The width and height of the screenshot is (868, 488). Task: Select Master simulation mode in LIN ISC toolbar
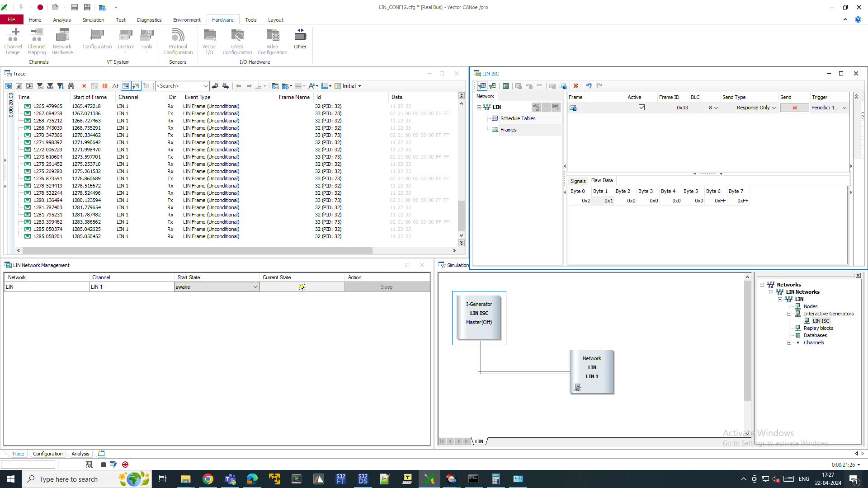pyautogui.click(x=506, y=86)
